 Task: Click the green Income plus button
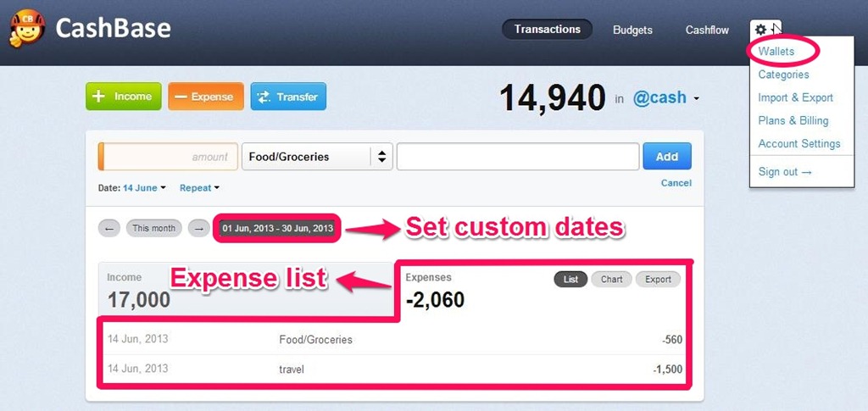coord(123,97)
